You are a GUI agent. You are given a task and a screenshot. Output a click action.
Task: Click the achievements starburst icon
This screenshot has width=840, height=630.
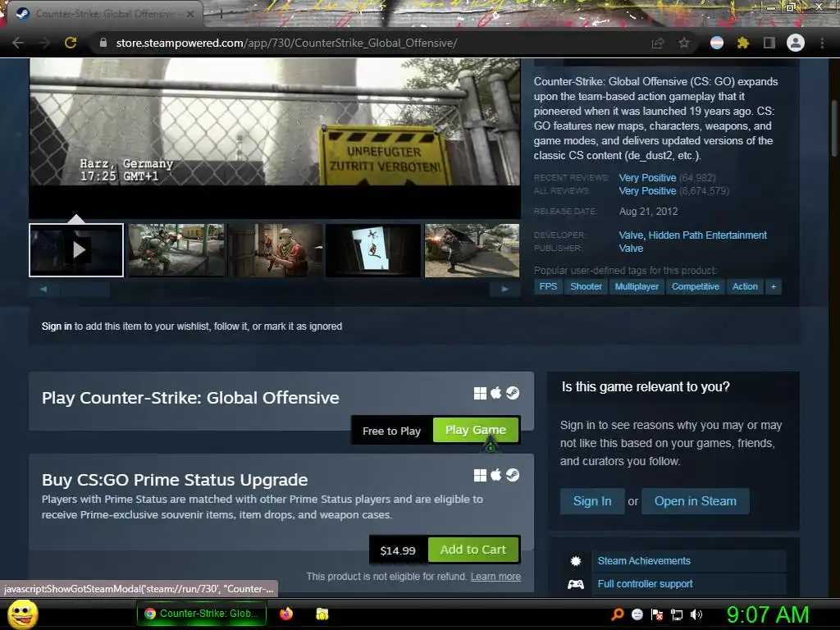click(x=576, y=561)
